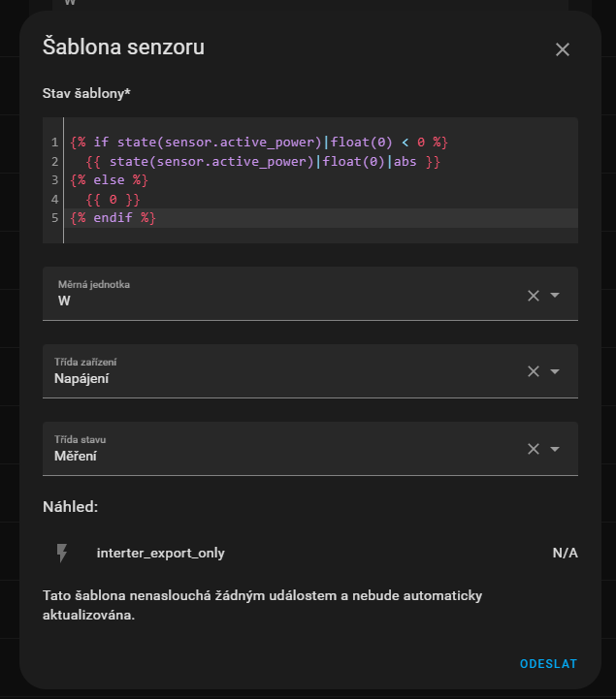Clear the Třída zařízení value Napájení
Screen dimensions: 616x699
[533, 371]
